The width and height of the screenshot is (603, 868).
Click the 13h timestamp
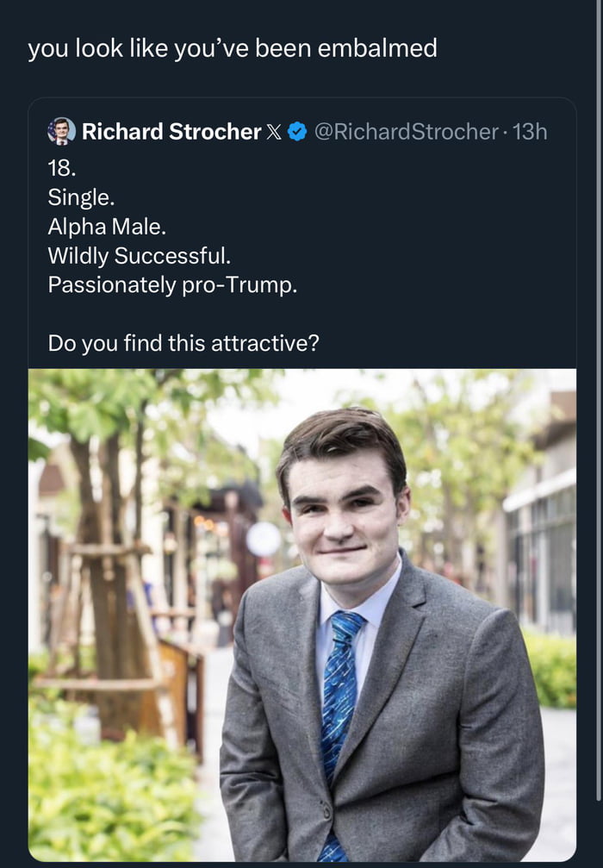(530, 132)
